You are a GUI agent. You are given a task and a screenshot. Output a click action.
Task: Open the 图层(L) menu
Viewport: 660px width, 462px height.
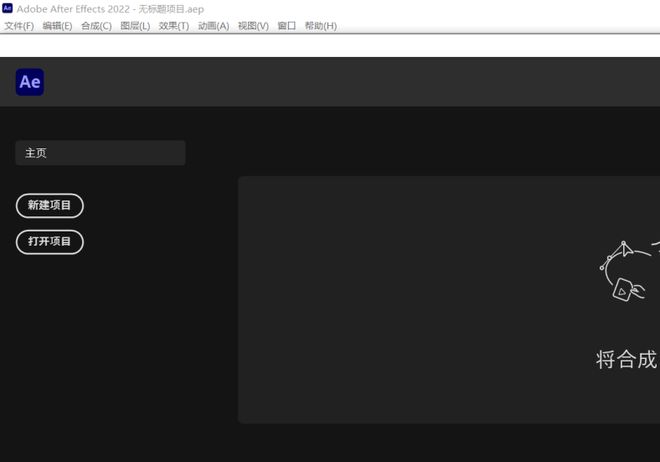(x=135, y=26)
